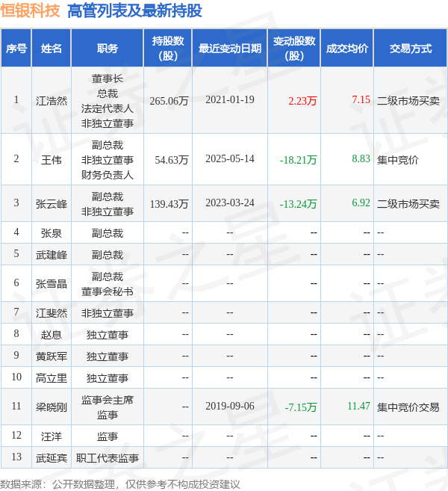
Task: Click the name 赵息
Action: pos(52,335)
